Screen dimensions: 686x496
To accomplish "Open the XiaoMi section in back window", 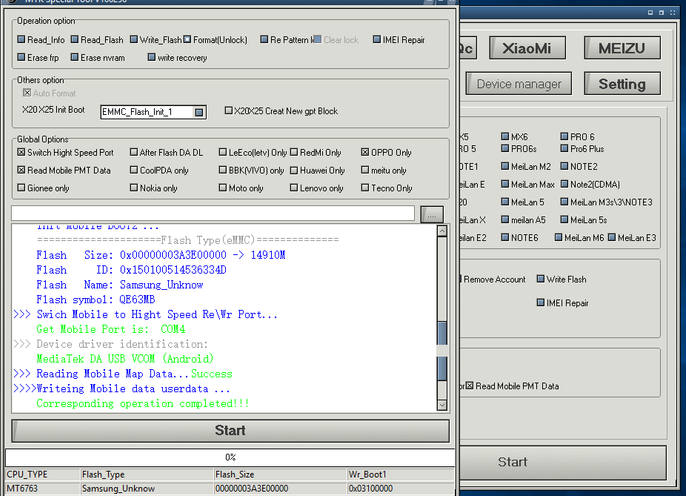I will point(527,48).
